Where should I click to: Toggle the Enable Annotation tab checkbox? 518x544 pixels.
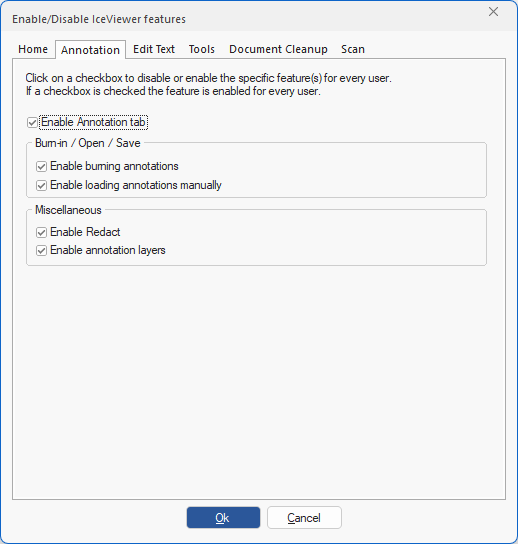(x=32, y=122)
